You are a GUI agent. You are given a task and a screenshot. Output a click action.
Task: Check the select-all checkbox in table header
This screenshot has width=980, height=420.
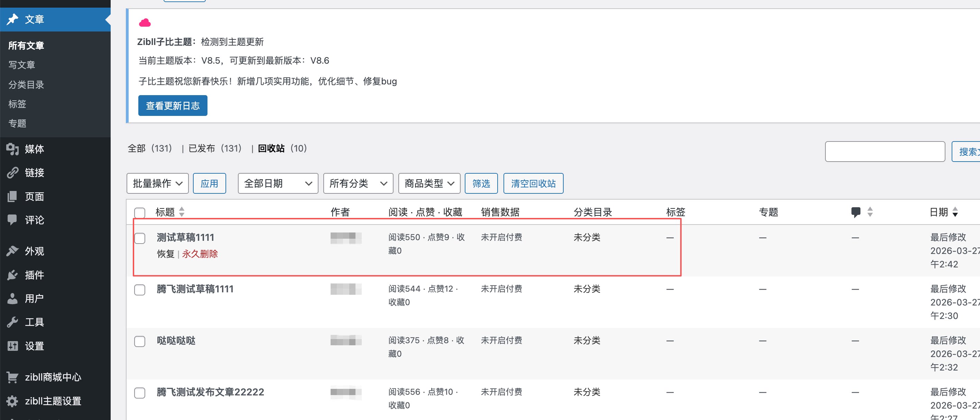pos(140,213)
